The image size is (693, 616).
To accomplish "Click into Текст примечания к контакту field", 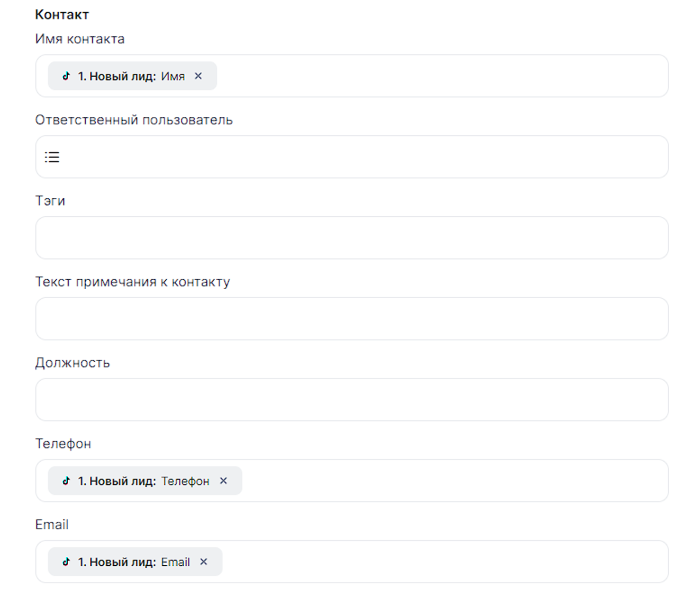I will click(352, 319).
